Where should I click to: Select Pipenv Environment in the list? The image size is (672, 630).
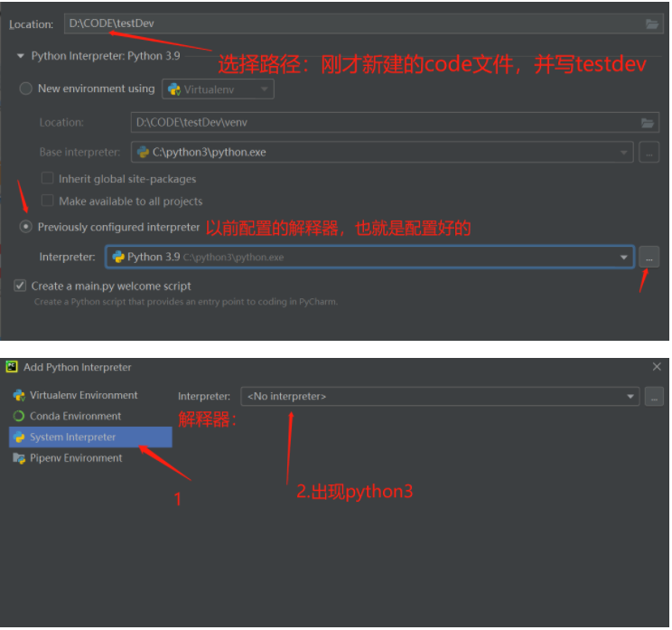[x=90, y=458]
